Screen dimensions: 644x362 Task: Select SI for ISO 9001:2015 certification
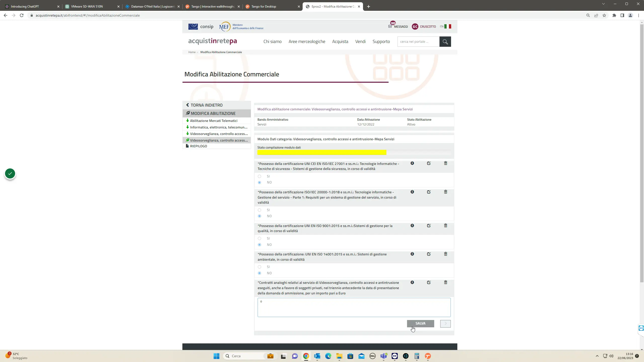259,239
